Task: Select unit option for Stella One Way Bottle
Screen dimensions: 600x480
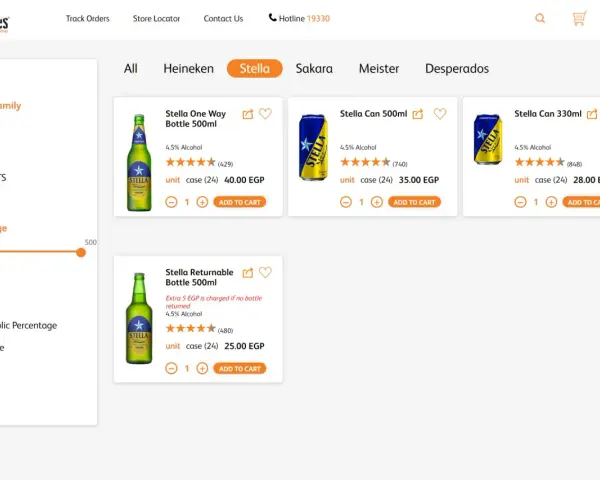Action: point(173,180)
